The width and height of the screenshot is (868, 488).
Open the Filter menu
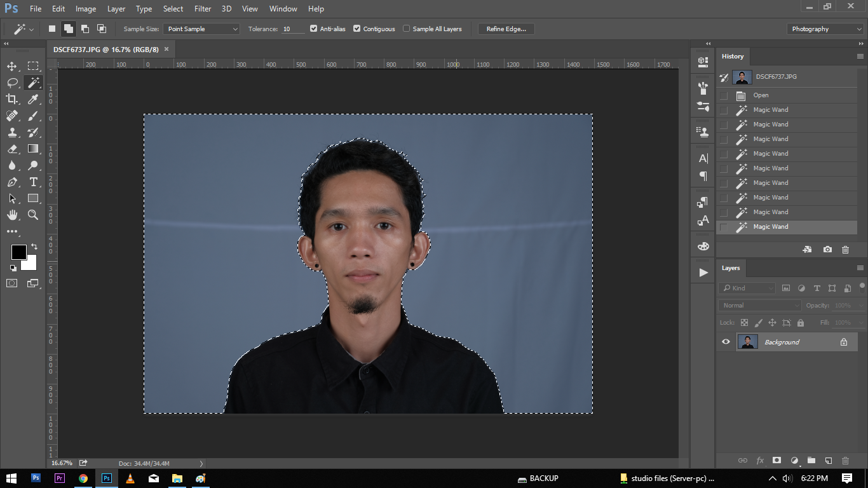(203, 9)
